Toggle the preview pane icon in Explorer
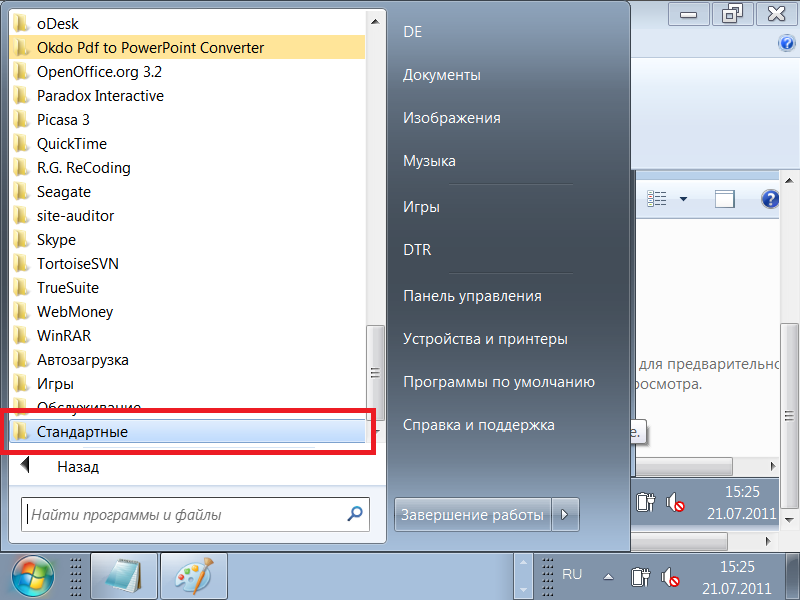 tap(725, 199)
